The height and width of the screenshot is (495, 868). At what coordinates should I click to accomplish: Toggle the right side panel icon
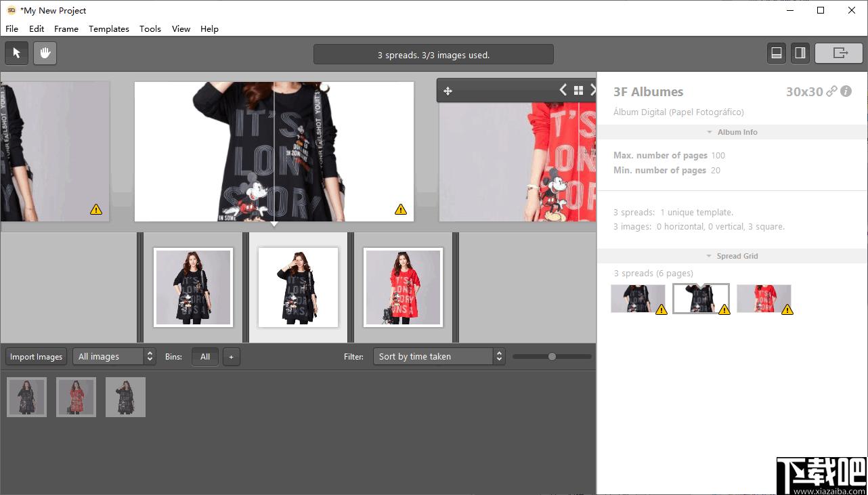800,53
